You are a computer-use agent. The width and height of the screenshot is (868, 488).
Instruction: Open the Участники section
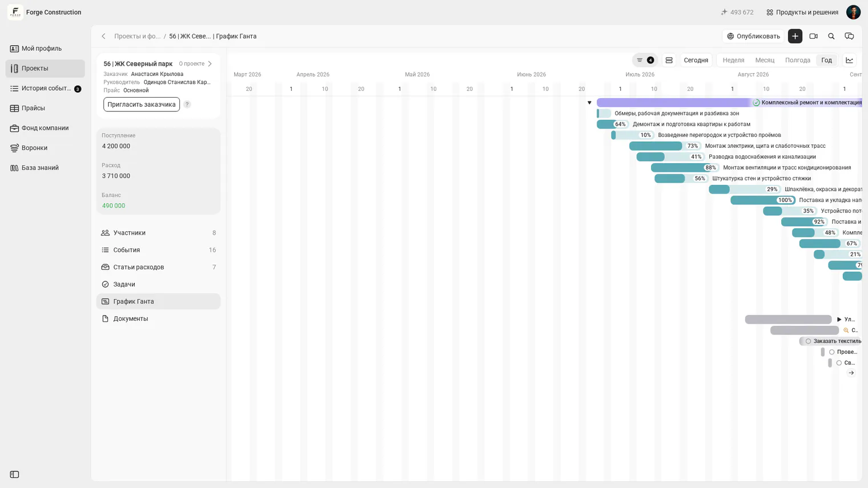pos(158,233)
